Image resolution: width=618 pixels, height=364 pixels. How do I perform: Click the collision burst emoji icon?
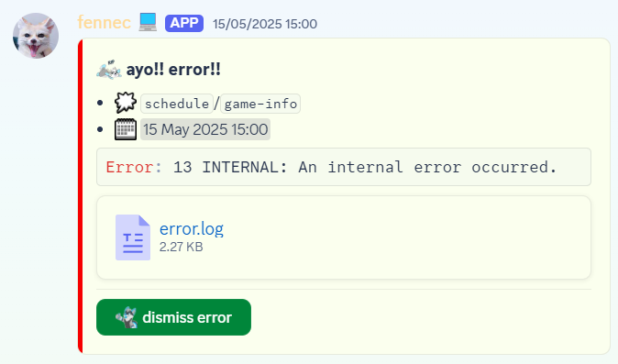[126, 104]
